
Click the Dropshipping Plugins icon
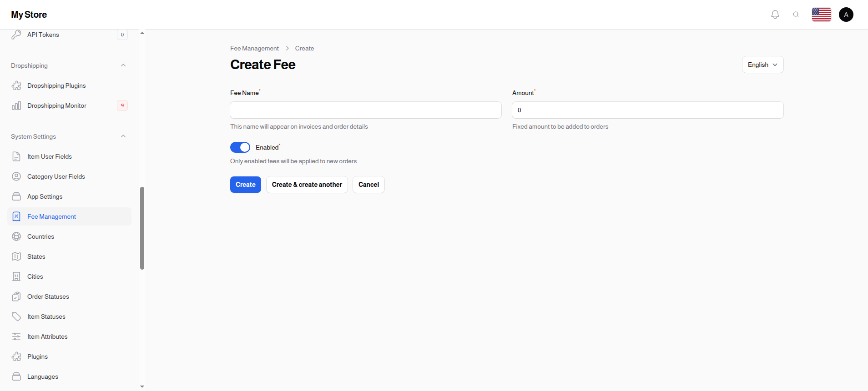[16, 85]
